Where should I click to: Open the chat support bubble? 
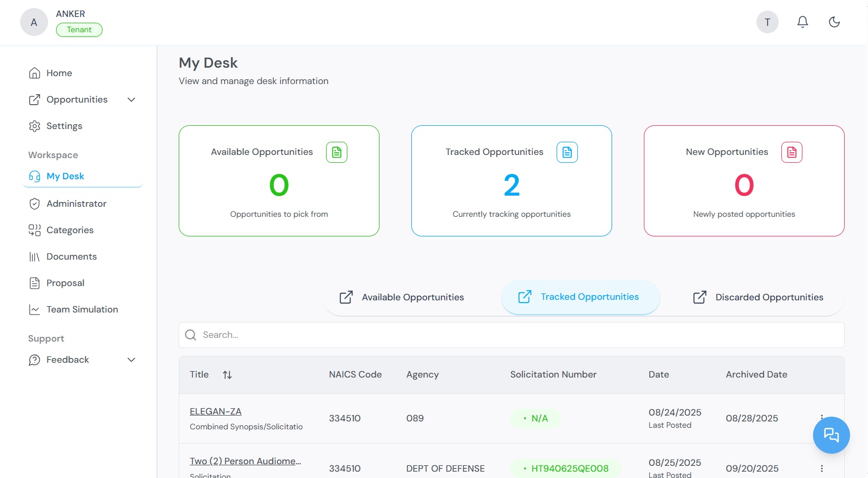click(831, 435)
